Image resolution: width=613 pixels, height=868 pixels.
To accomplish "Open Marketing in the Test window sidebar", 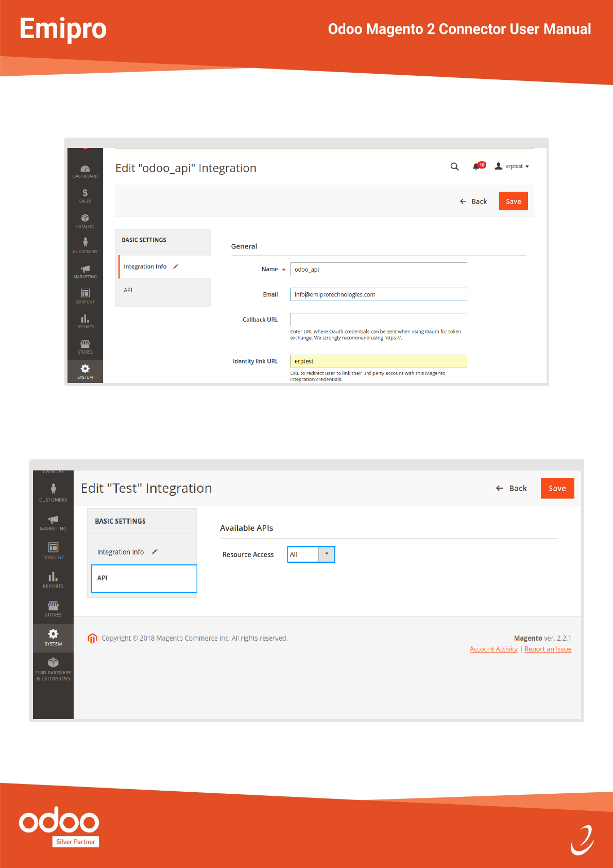I will pyautogui.click(x=53, y=522).
